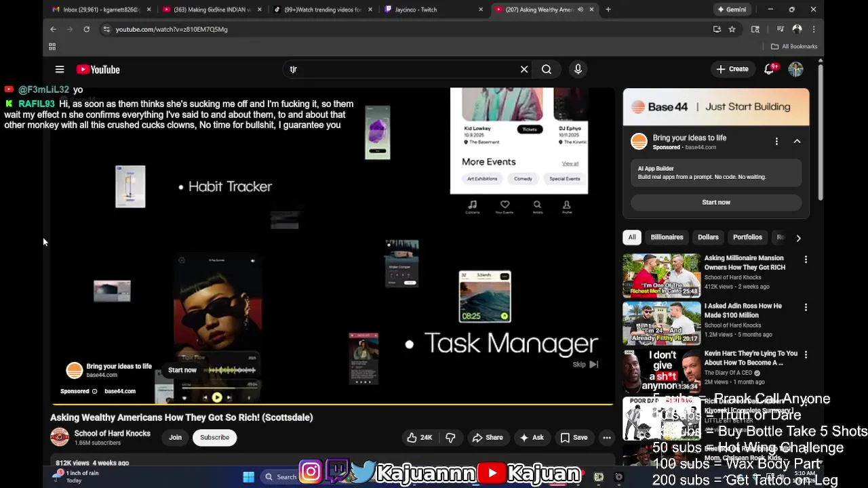Switch to TikTok trending videos tab

tap(323, 9)
